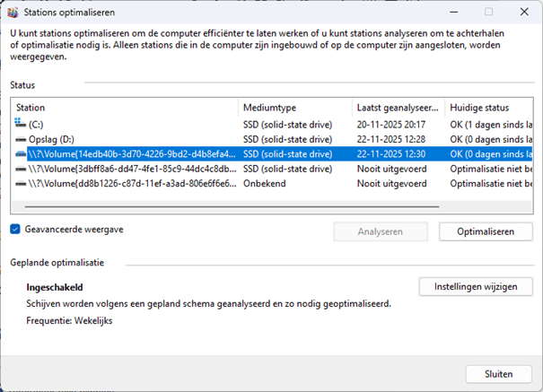The image size is (543, 392).
Task: Uncheck Geavanceerde weergave checkbox
Action: coord(15,229)
